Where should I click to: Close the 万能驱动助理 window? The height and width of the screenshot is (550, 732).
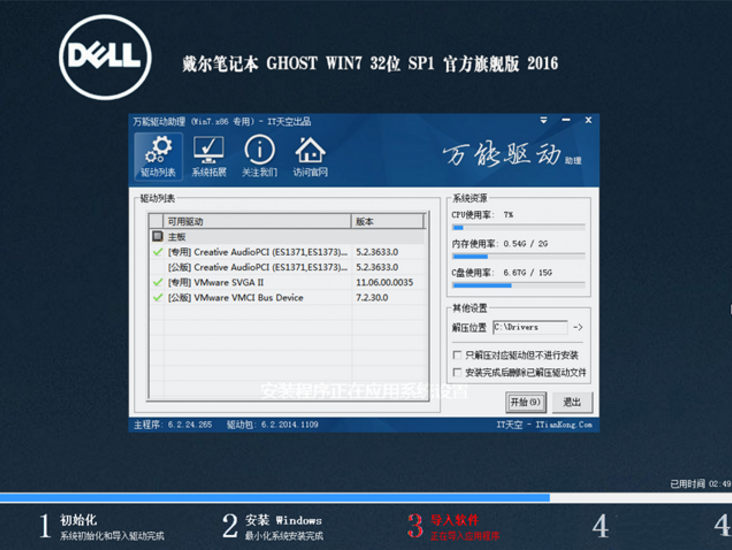pyautogui.click(x=589, y=120)
